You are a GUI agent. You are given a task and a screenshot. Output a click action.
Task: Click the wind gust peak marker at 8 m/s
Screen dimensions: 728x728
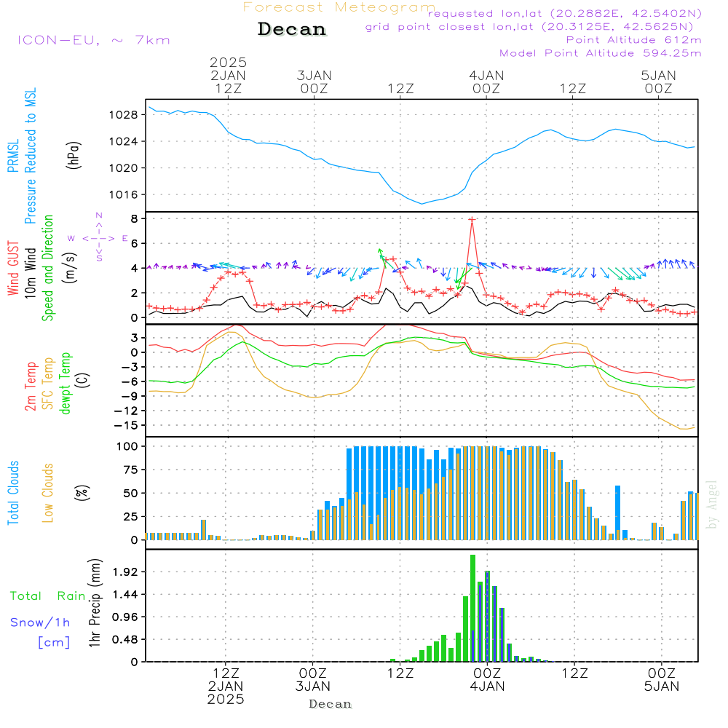click(x=472, y=219)
